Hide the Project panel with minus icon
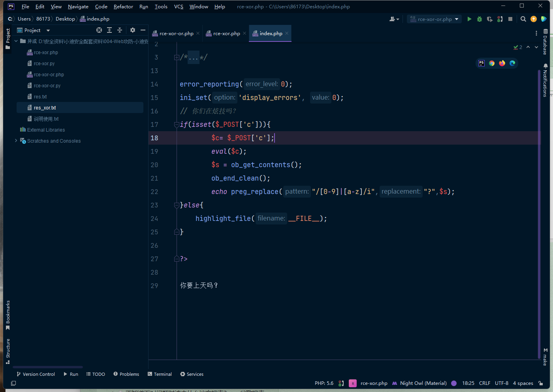 tap(143, 30)
